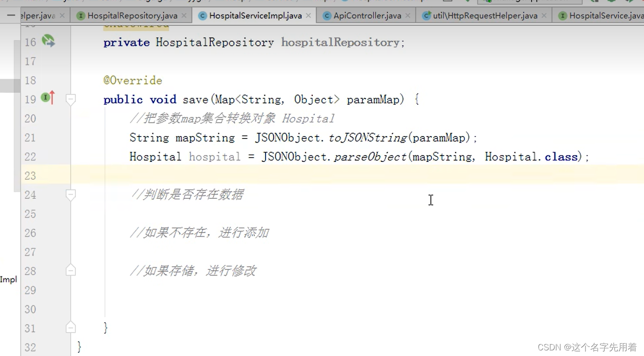The width and height of the screenshot is (644, 356).
Task: Click line number 23 in the gutter
Action: (x=30, y=175)
